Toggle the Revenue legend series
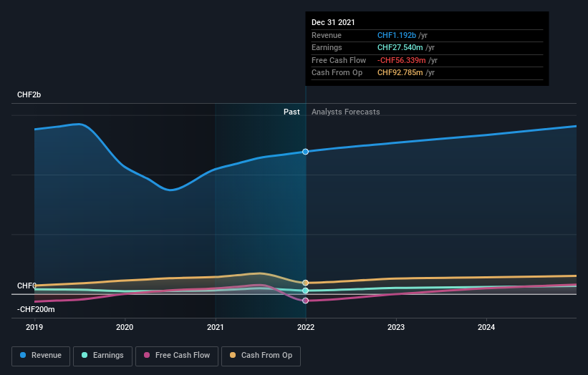This screenshot has width=588, height=375. [41, 356]
